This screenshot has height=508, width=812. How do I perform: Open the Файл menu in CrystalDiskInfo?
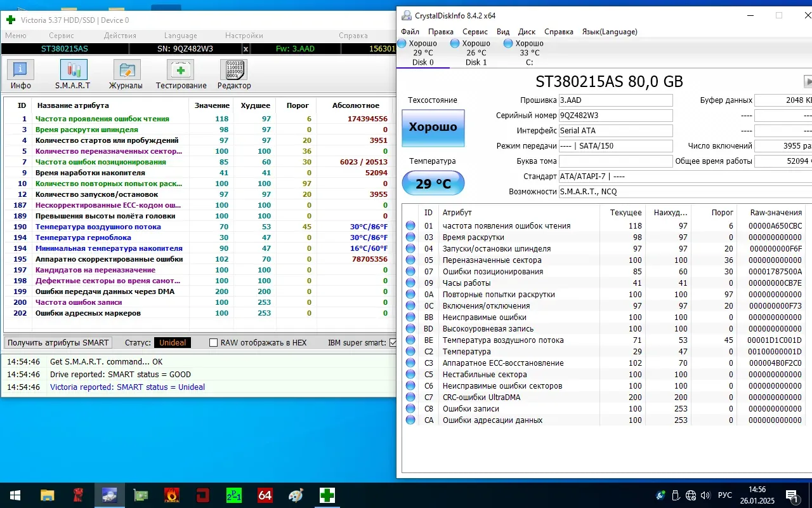pyautogui.click(x=410, y=32)
